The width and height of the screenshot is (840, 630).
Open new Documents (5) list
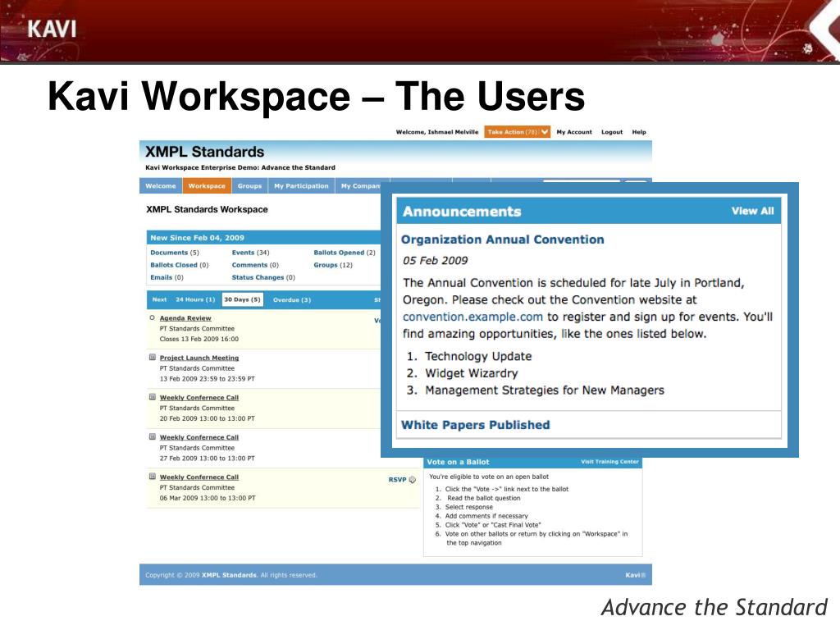pyautogui.click(x=174, y=253)
